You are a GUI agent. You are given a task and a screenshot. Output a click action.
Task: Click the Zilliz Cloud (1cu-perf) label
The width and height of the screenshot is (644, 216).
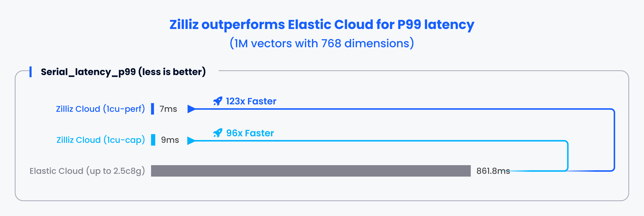100,109
